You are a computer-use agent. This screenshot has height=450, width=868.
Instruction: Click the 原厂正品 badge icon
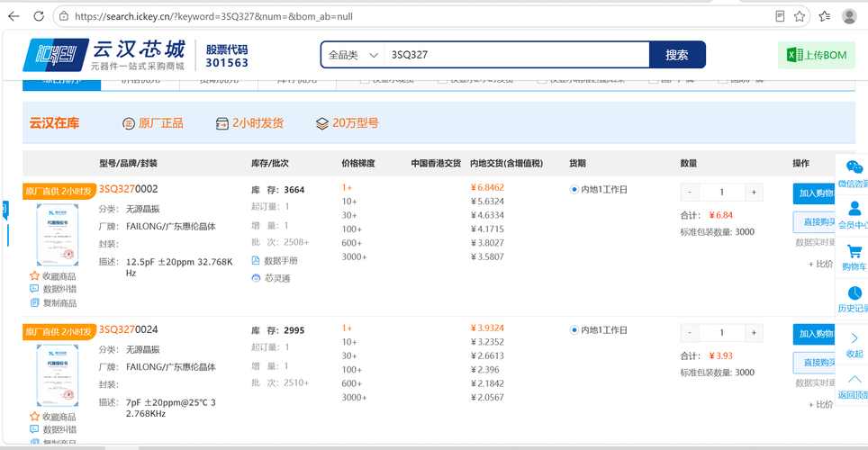(129, 123)
